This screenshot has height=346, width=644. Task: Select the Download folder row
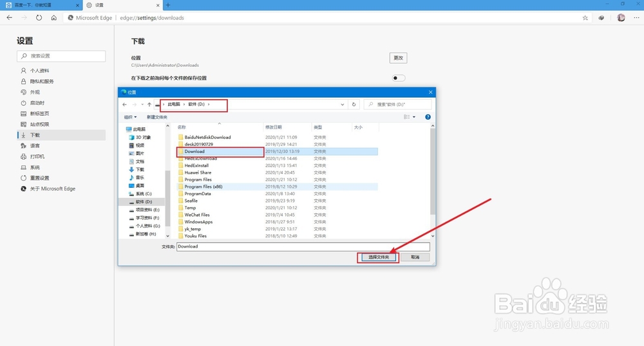point(277,151)
